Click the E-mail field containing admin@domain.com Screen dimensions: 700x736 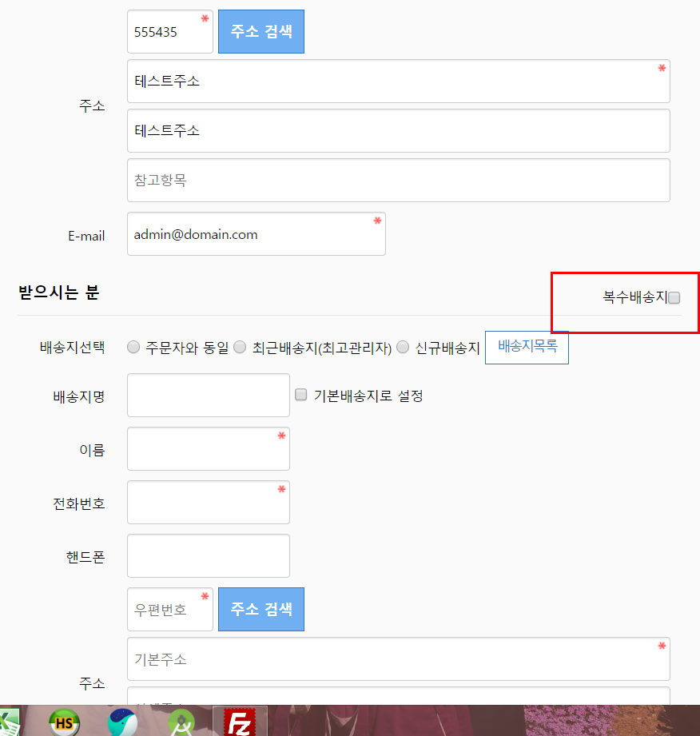[x=256, y=233]
